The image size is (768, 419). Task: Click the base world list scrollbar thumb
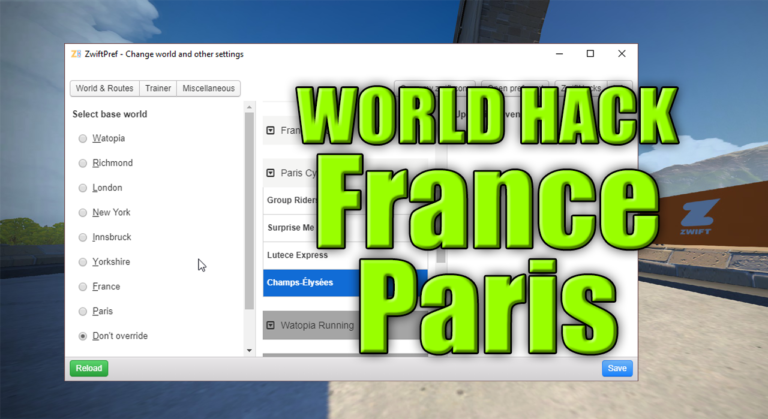(249, 211)
